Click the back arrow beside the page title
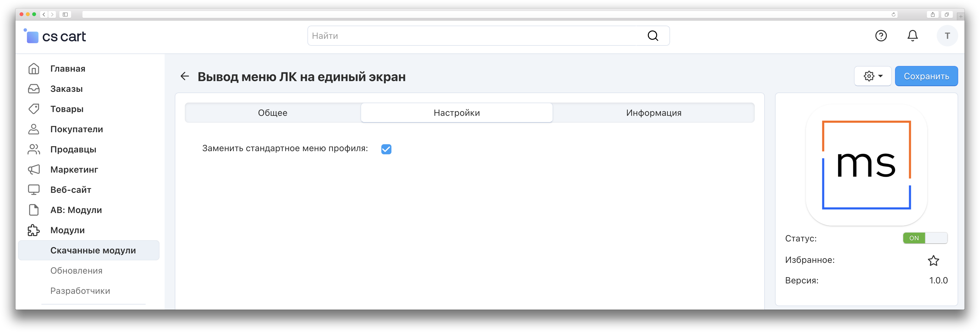 click(x=185, y=76)
